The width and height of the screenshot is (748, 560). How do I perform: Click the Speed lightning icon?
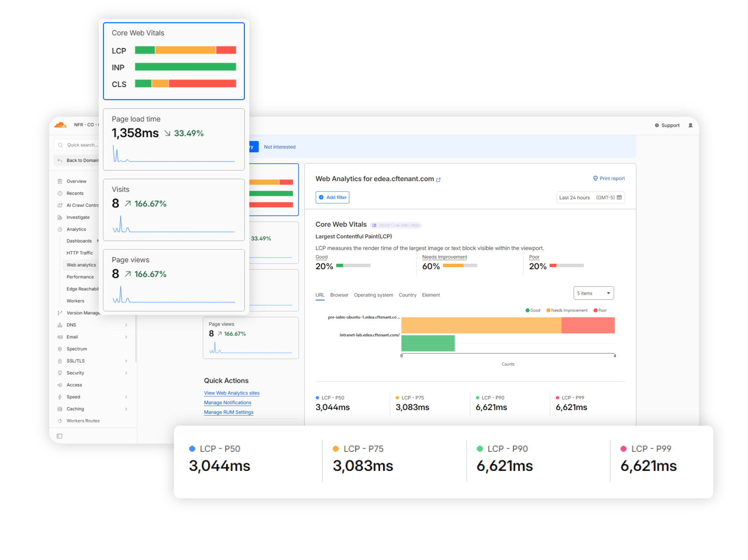[x=60, y=397]
